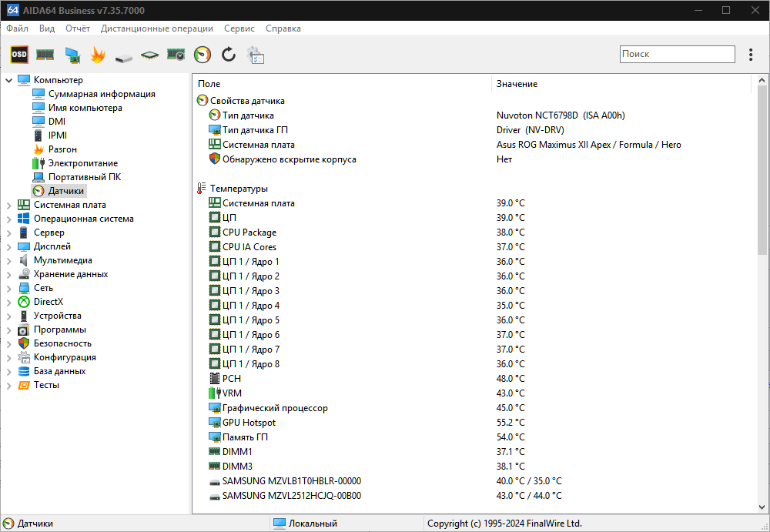Click the refresh arrow toolbar icon
770x532 pixels.
tap(229, 55)
